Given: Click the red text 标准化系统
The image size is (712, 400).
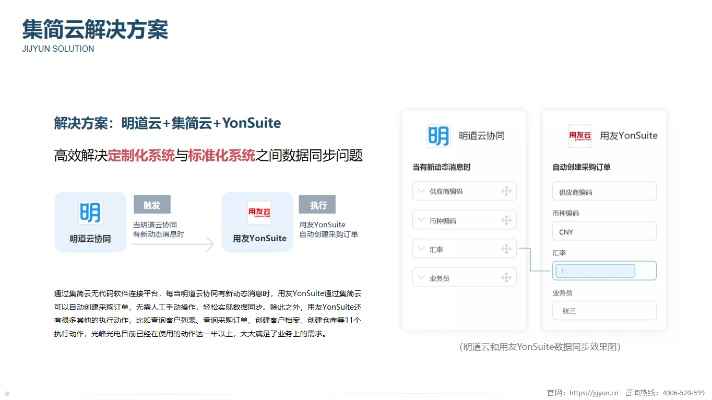Looking at the screenshot, I should click(x=222, y=156).
